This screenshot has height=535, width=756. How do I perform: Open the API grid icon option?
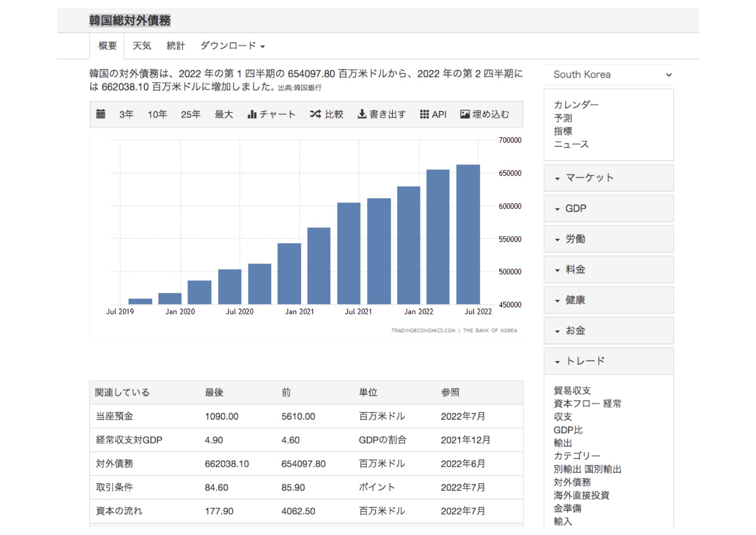(424, 114)
